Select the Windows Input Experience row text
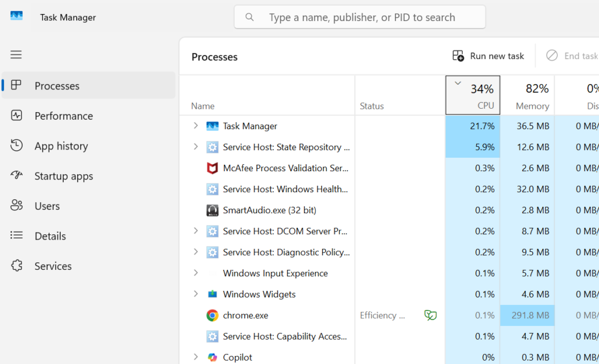 coord(275,273)
